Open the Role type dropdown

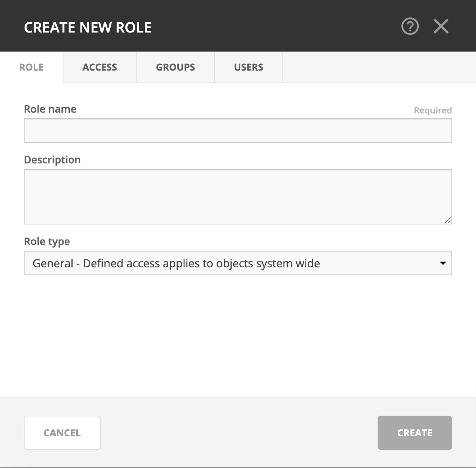pyautogui.click(x=238, y=263)
